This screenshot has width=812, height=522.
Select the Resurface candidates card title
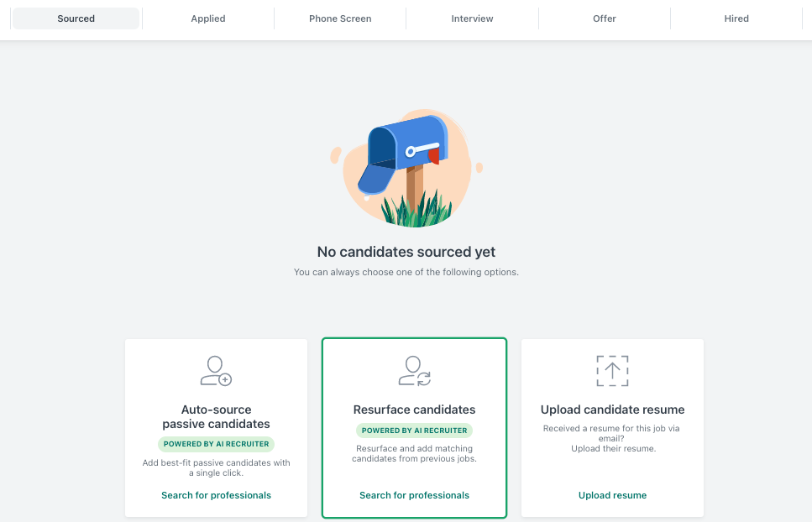(414, 410)
